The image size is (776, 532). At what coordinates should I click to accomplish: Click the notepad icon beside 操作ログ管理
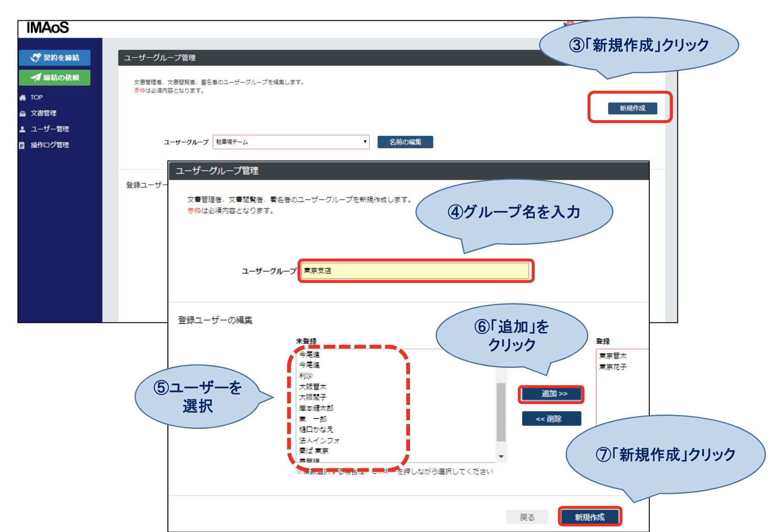(22, 145)
